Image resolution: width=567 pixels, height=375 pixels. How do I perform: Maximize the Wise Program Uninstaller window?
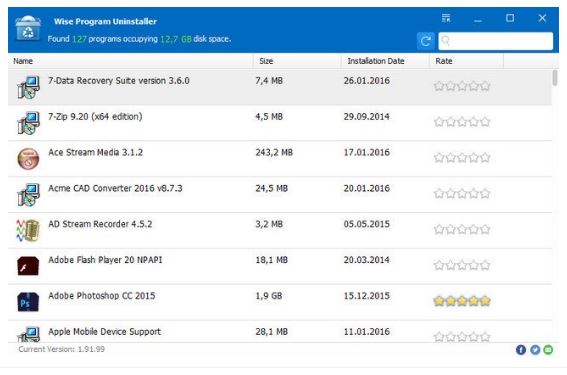[x=510, y=18]
